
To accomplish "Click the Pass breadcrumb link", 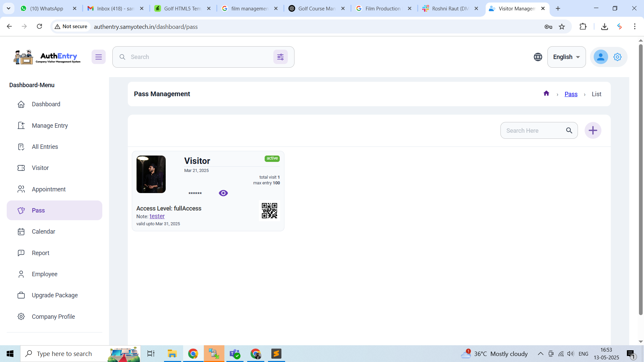I will [x=571, y=94].
